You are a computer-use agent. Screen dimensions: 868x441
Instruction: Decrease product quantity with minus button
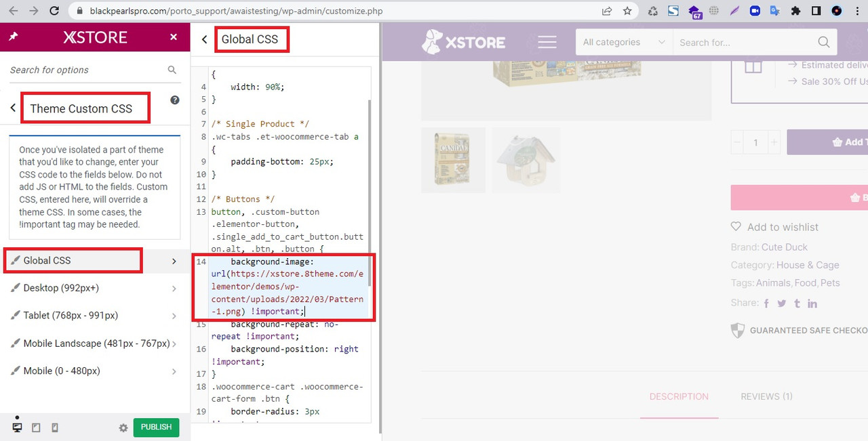click(737, 142)
